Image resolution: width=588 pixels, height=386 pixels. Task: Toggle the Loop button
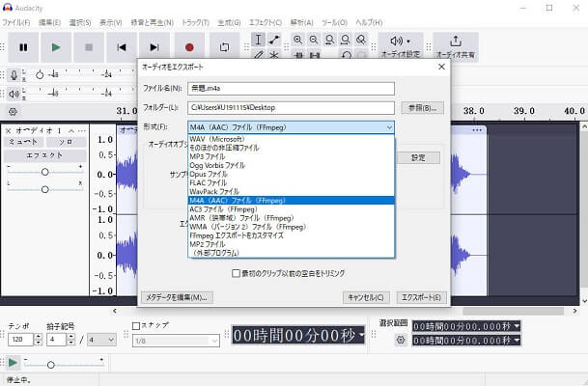[x=224, y=47]
